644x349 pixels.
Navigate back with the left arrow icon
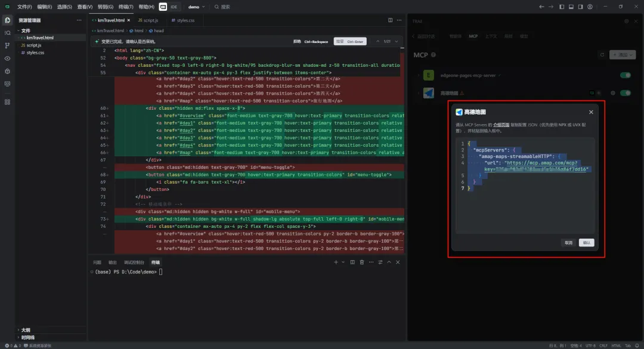pos(542,7)
